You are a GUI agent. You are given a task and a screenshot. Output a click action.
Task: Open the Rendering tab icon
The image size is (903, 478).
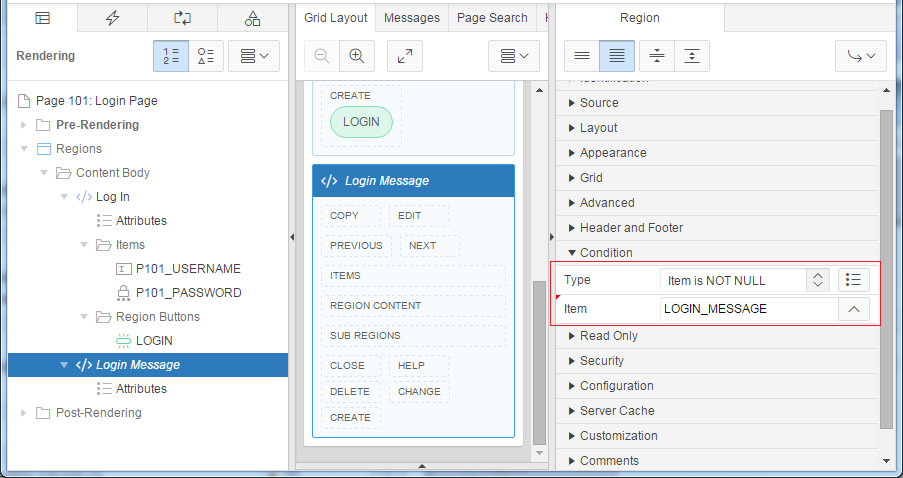[x=43, y=18]
